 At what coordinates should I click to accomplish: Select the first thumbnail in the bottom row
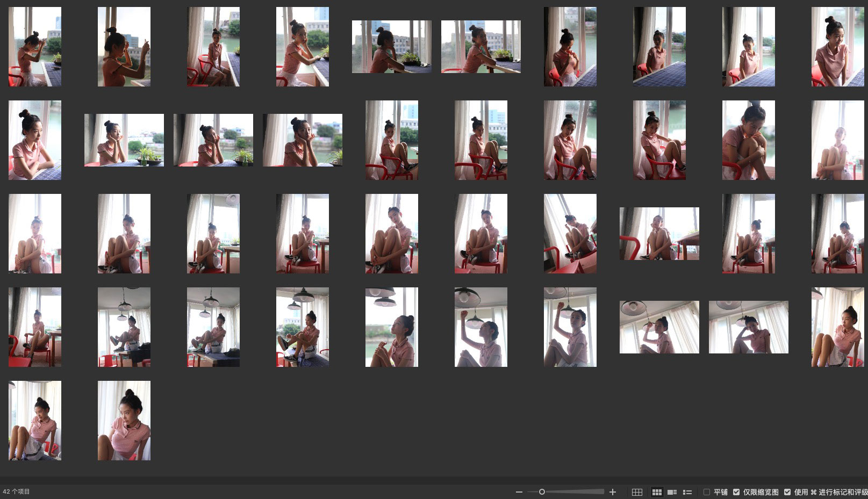click(35, 421)
